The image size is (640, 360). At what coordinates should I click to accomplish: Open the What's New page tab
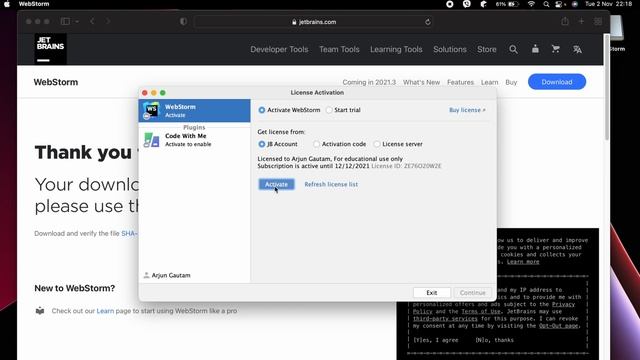click(422, 82)
